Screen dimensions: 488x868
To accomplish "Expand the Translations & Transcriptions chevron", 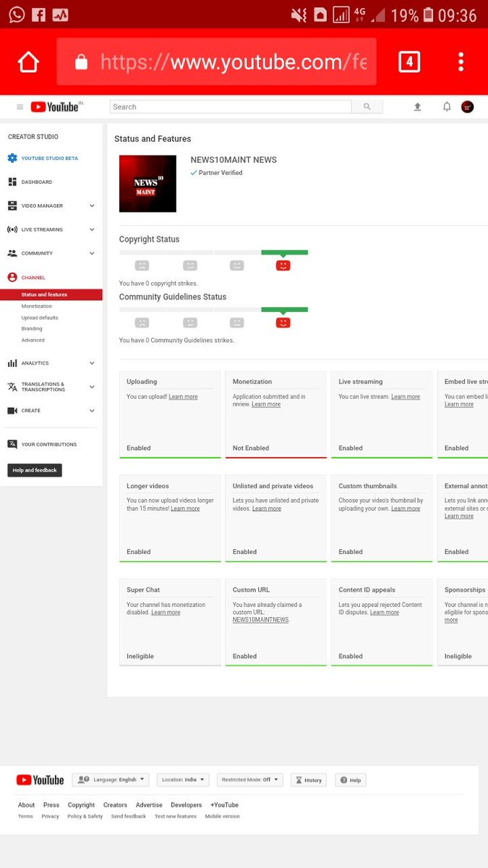I will click(x=92, y=387).
